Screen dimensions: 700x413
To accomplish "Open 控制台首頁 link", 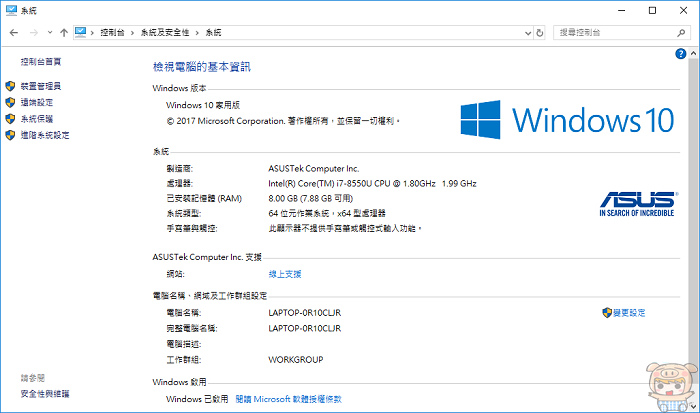I will [x=41, y=62].
